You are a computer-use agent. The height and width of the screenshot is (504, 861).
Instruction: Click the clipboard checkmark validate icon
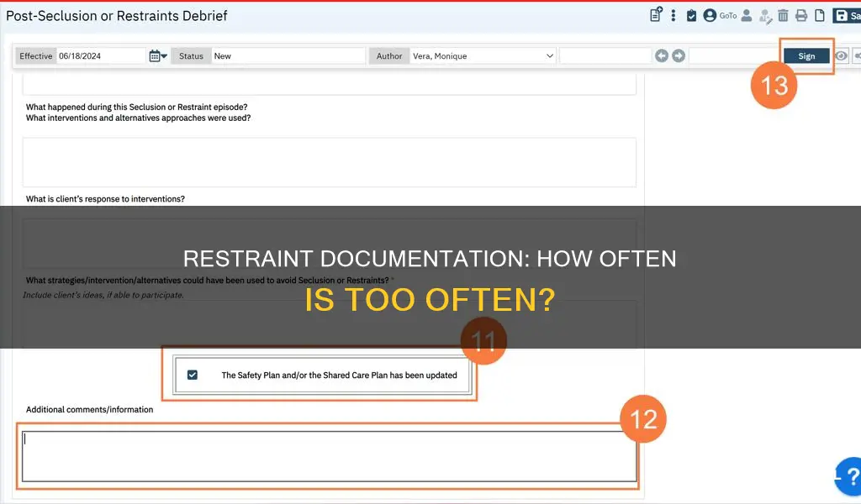(691, 15)
